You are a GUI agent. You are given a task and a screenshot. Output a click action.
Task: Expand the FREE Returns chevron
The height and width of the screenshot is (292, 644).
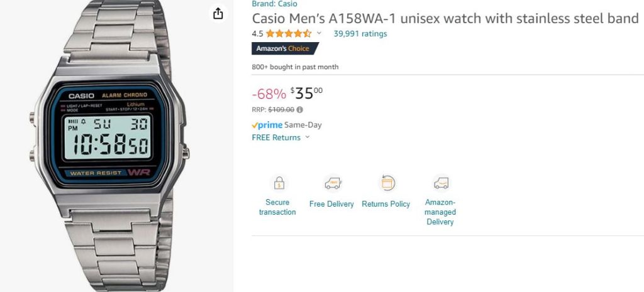(x=308, y=138)
